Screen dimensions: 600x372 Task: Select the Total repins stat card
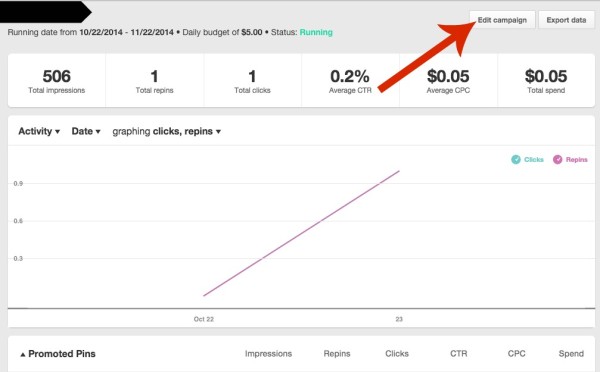(x=155, y=80)
